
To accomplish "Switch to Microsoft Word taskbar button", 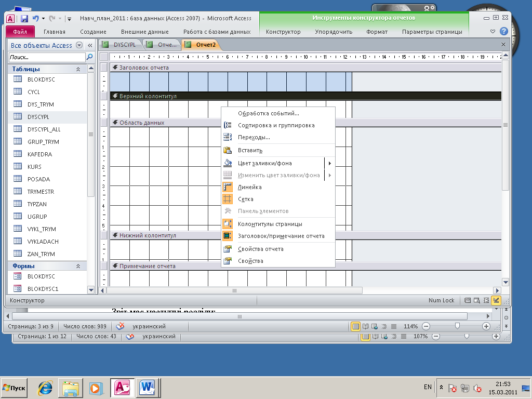I will point(147,388).
